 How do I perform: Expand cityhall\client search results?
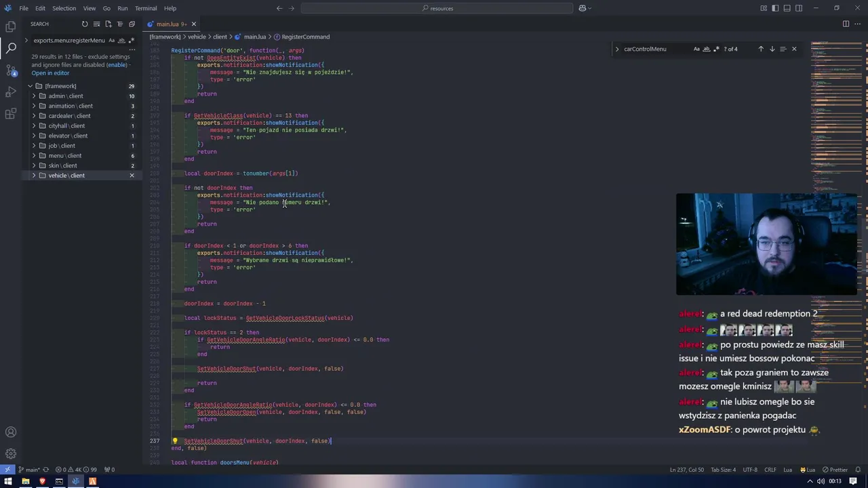pos(34,125)
